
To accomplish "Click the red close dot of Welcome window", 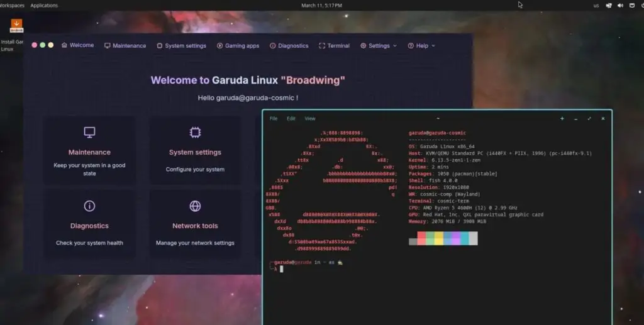I will click(x=35, y=45).
